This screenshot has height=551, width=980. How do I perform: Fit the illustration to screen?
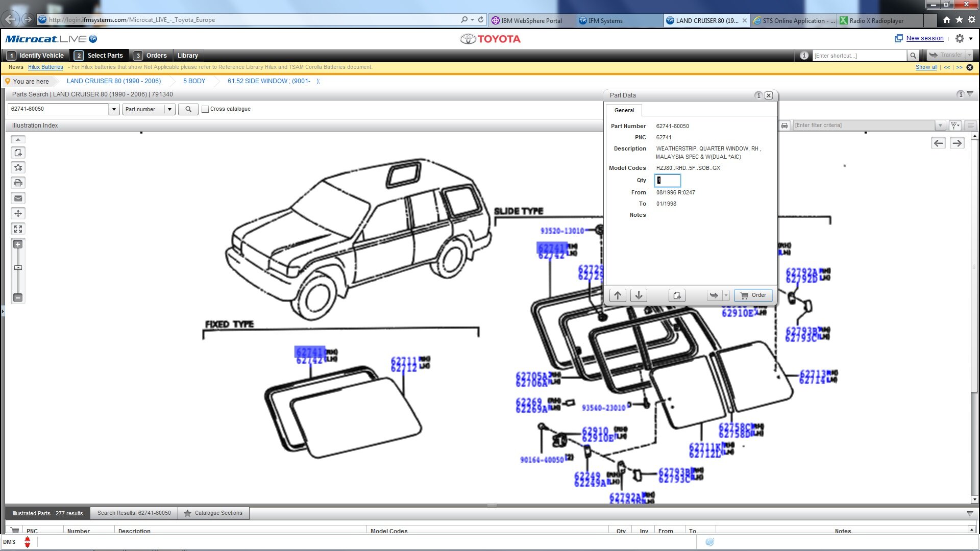point(18,229)
